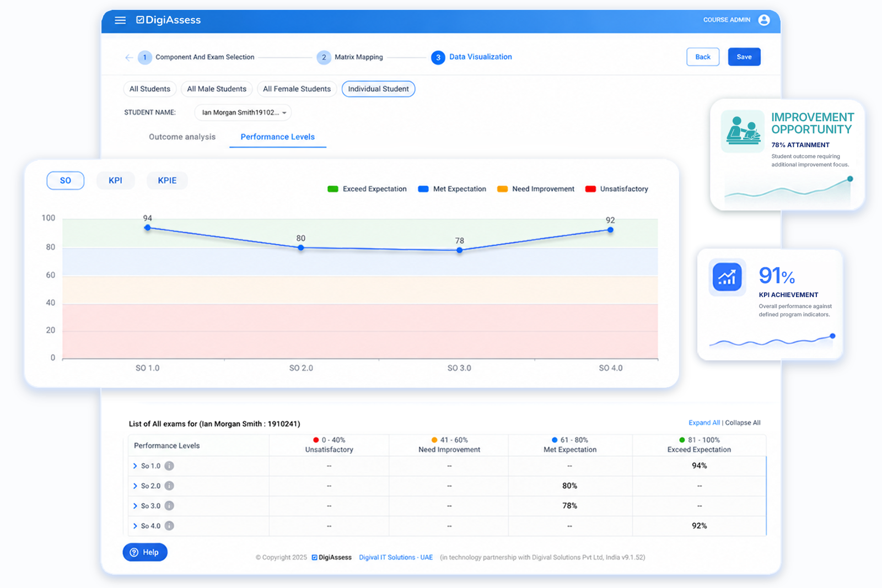Screen dimensions: 882x588
Task: Select the KPIE chart view pill
Action: point(167,181)
